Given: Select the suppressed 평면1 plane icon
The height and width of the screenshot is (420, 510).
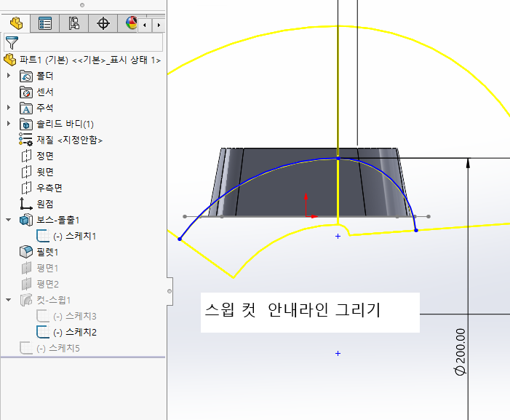Looking at the screenshot, I should 26,268.
